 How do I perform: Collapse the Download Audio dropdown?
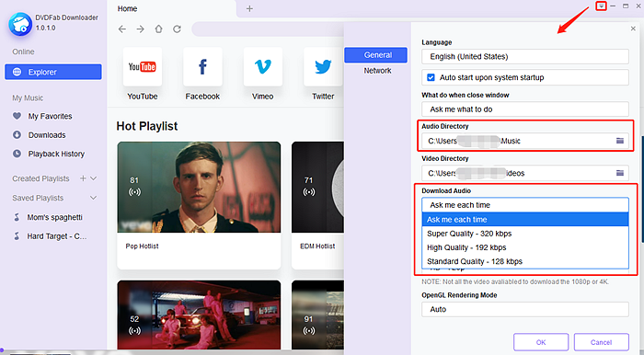525,205
